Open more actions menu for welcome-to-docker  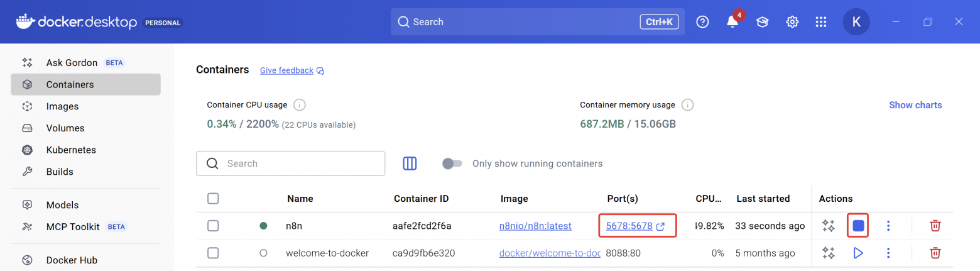(888, 253)
